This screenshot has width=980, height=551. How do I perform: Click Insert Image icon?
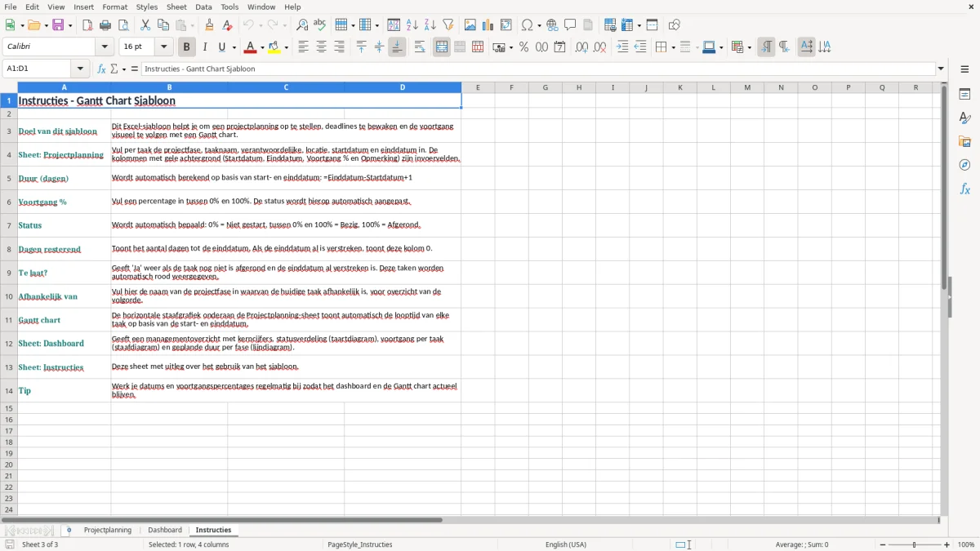pos(470,25)
